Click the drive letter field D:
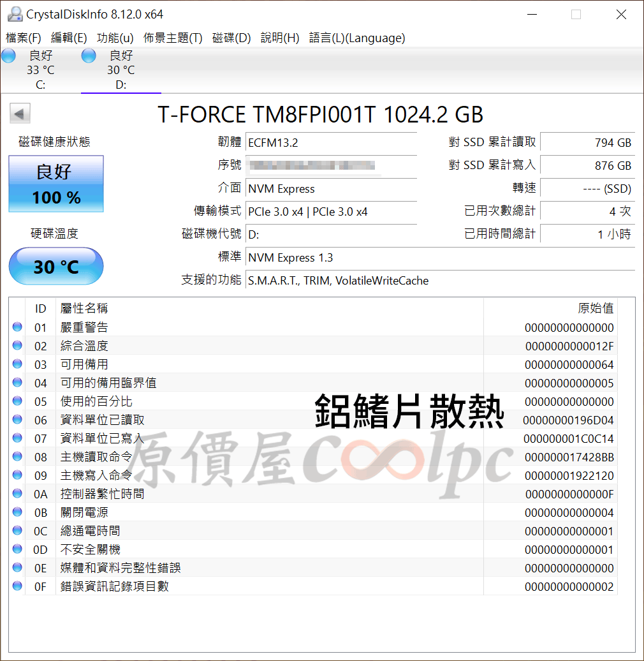Viewport: 644px width, 661px height. [331, 234]
